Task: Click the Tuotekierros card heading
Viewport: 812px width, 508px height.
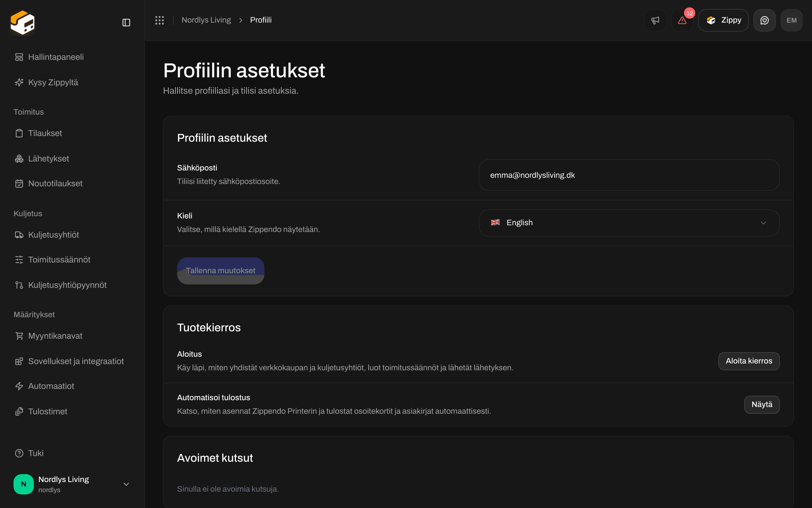Action: [209, 328]
